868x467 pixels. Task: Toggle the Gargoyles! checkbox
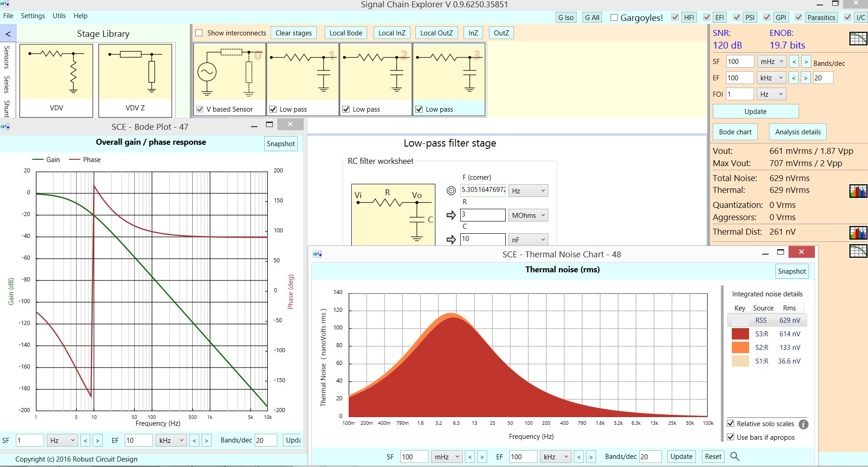click(614, 18)
